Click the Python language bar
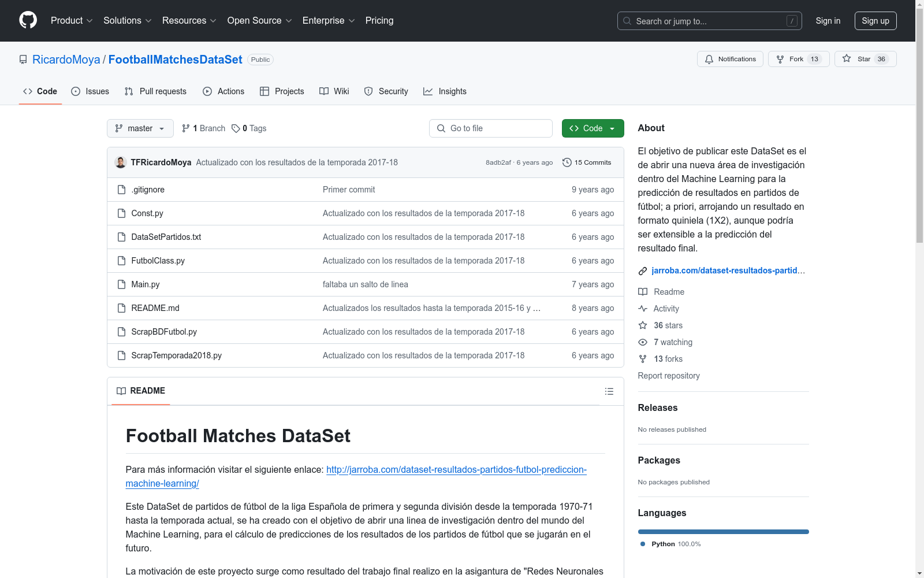This screenshot has height=578, width=924. click(x=724, y=532)
